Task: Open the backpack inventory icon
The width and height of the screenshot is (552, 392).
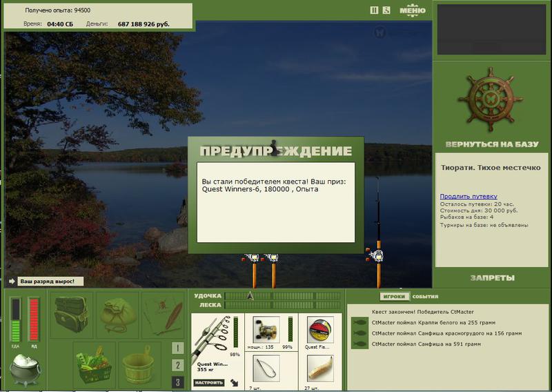Action: [72, 315]
